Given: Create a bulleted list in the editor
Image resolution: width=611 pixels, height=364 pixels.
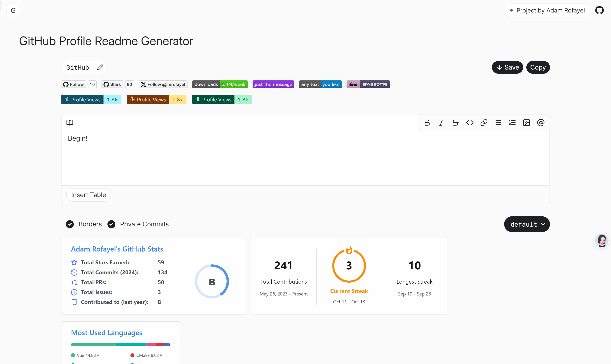Looking at the screenshot, I should [x=498, y=123].
